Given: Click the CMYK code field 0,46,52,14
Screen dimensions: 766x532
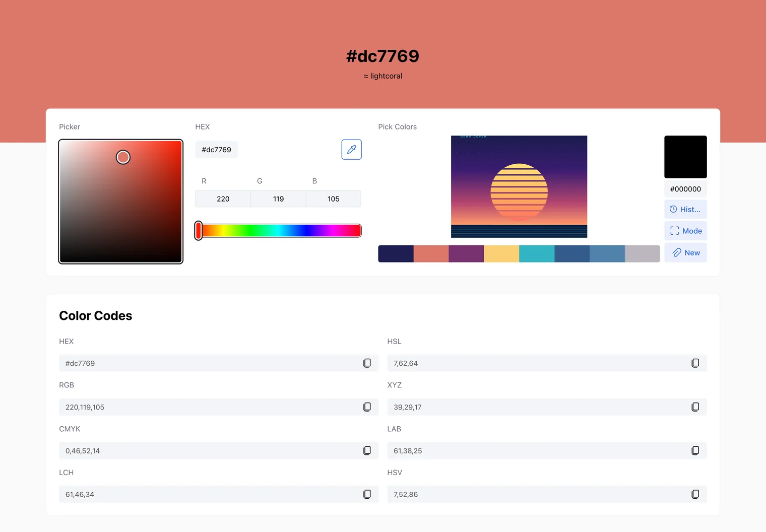Looking at the screenshot, I should pos(219,451).
